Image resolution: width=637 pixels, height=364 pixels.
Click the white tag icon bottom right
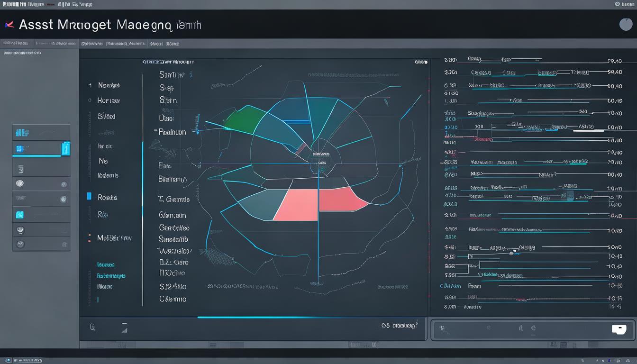(619, 329)
